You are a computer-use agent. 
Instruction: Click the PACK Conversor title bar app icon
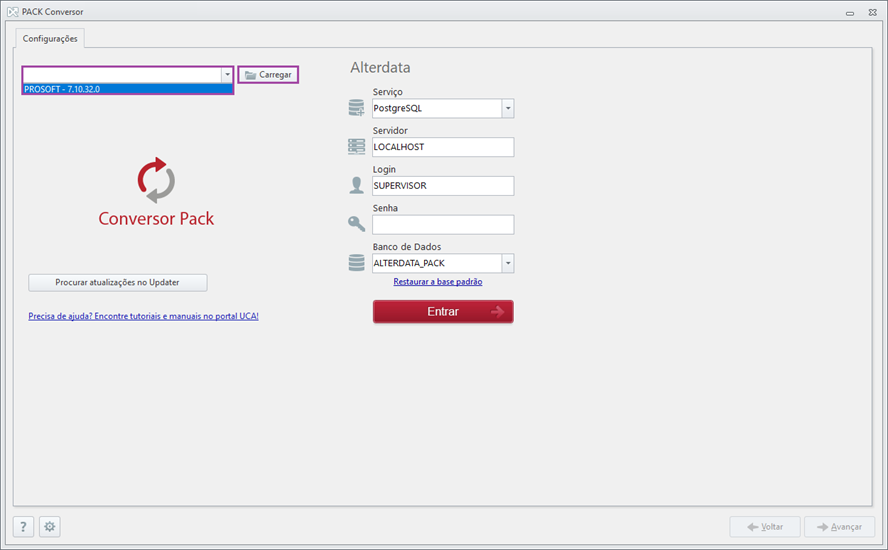(12, 11)
